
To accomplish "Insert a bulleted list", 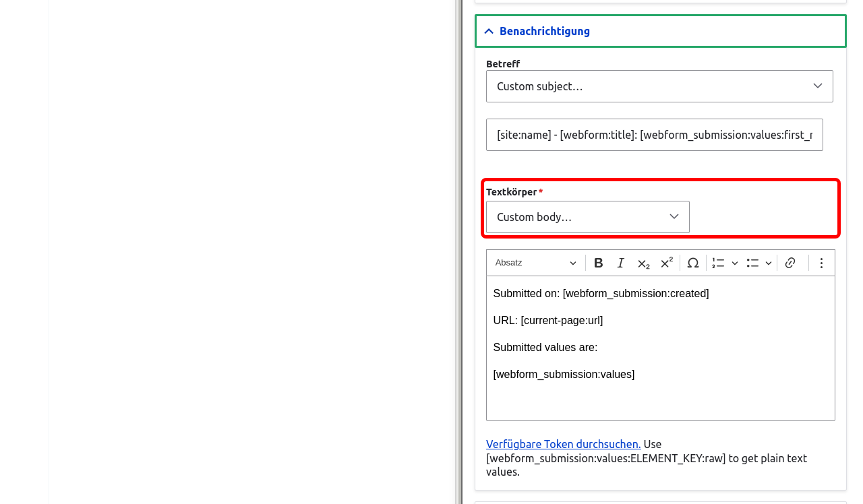I will click(752, 263).
